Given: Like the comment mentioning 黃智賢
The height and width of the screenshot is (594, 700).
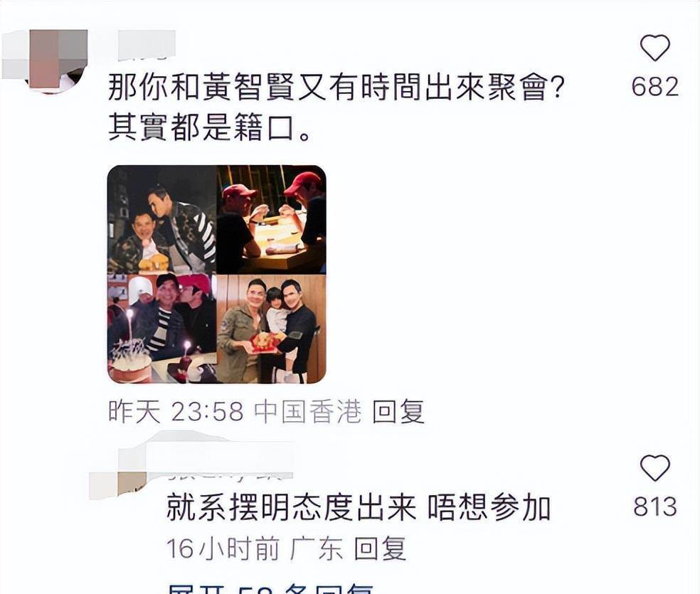Looking at the screenshot, I should 654,47.
